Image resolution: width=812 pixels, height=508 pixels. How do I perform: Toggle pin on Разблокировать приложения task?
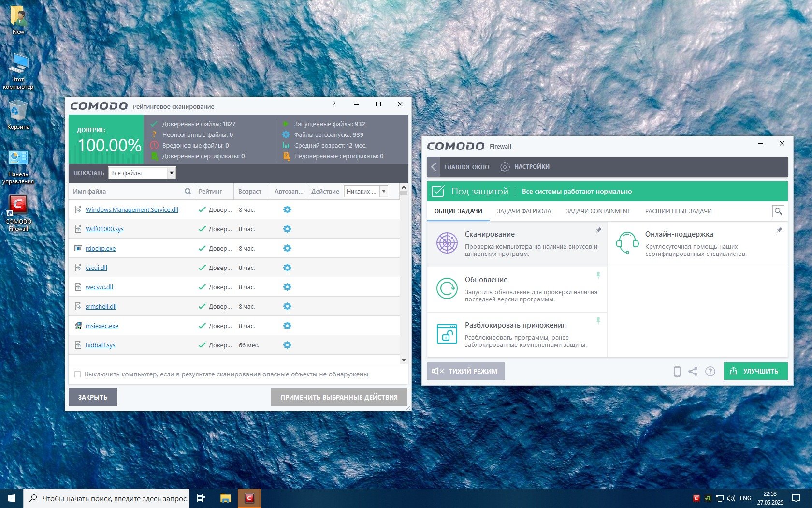[598, 321]
